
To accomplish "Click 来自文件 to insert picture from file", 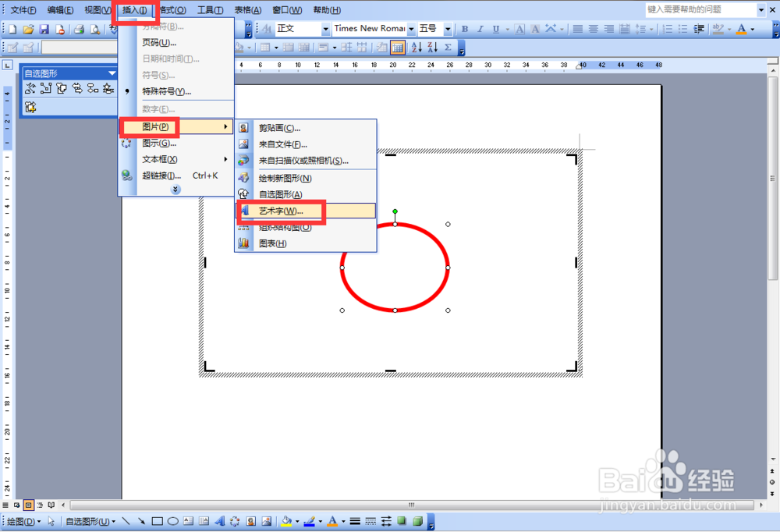I will [283, 144].
